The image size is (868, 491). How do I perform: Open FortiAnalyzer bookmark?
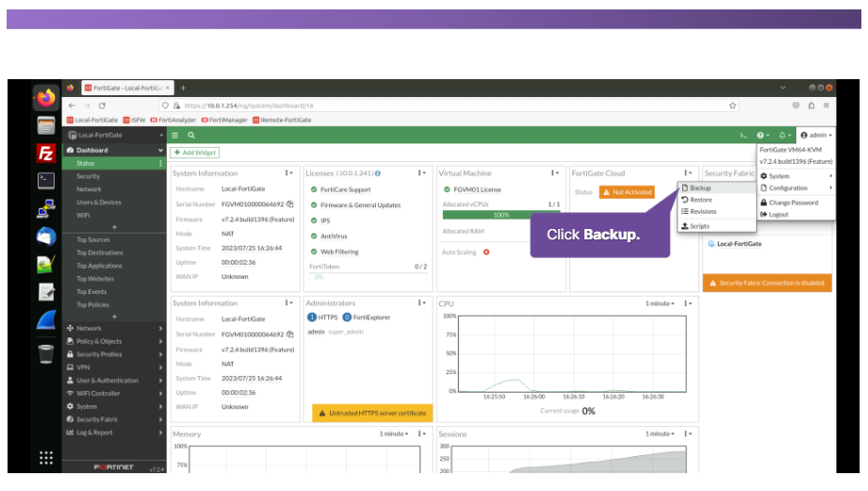point(172,120)
